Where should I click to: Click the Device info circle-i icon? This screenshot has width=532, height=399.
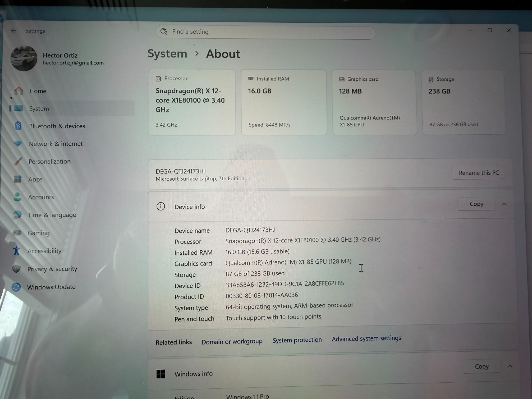click(x=161, y=206)
